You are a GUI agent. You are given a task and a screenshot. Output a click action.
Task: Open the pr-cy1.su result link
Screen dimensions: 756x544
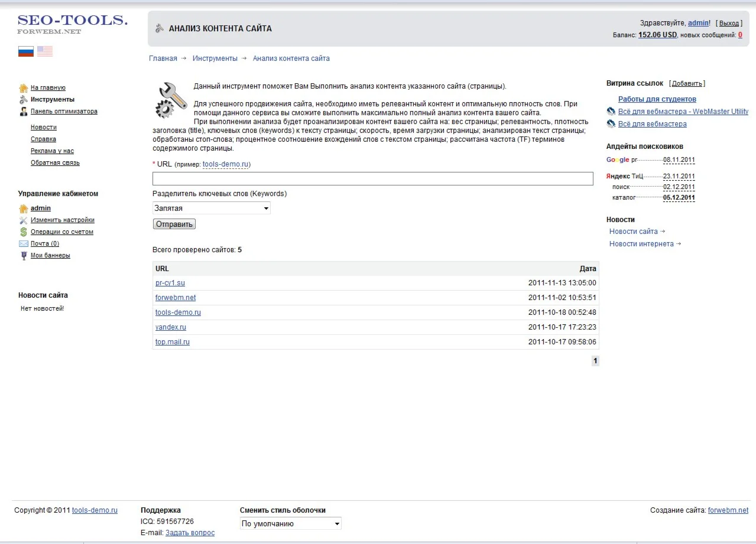pyautogui.click(x=170, y=283)
